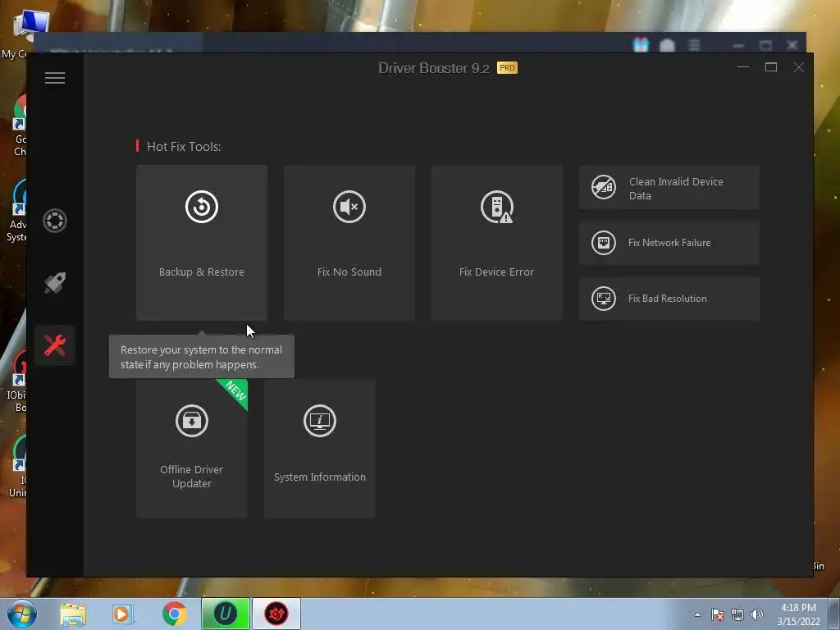Close the Driver Booster window
The width and height of the screenshot is (840, 630).
799,67
